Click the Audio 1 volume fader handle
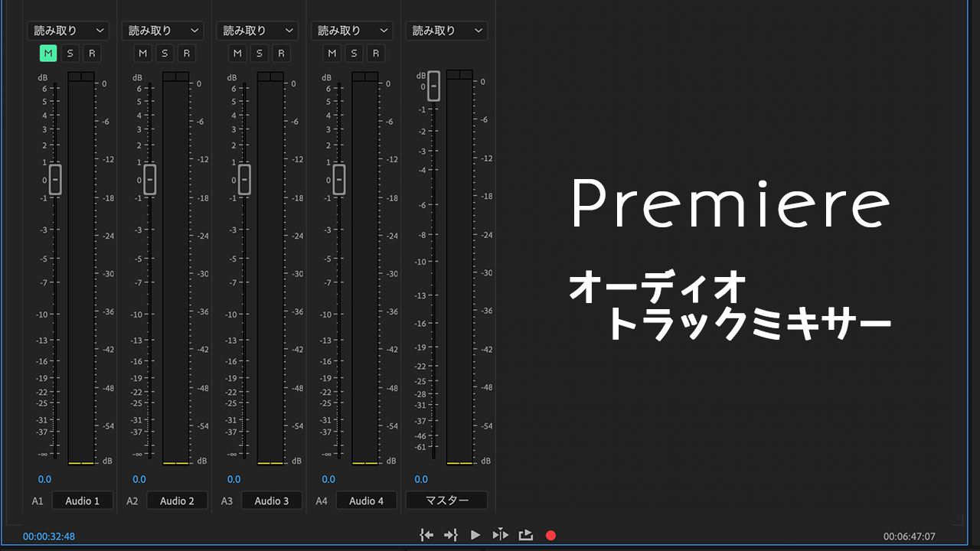The width and height of the screenshot is (980, 551). point(55,179)
